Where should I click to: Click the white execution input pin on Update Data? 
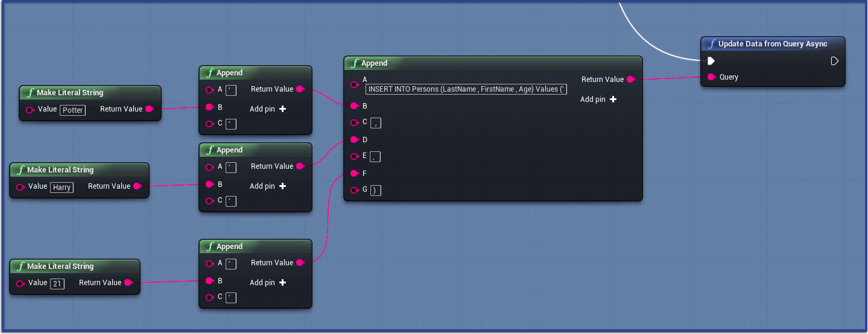coord(711,61)
